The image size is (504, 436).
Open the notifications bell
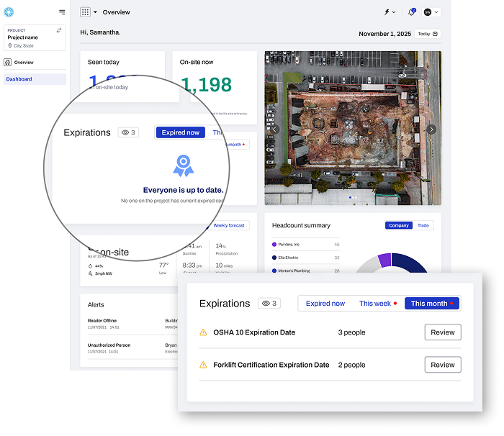click(411, 12)
